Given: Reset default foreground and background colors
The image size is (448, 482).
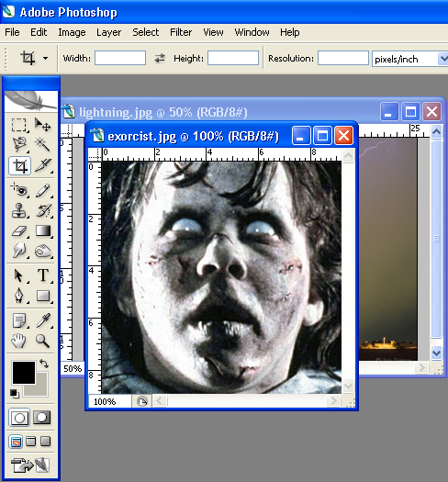Looking at the screenshot, I should 14,394.
